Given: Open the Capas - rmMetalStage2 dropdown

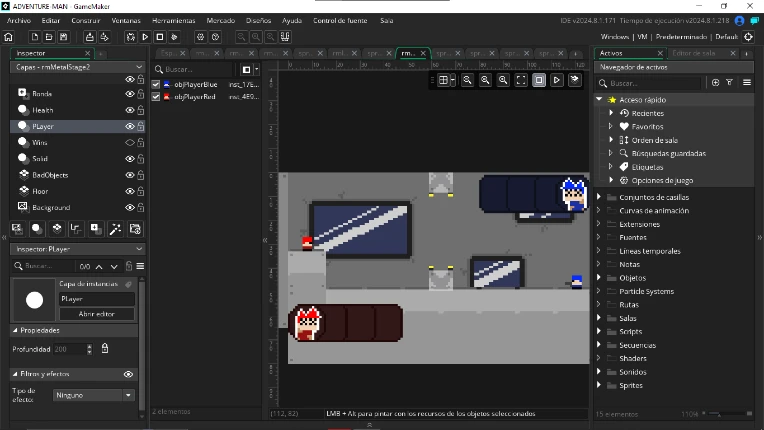Looking at the screenshot, I should click(x=77, y=67).
